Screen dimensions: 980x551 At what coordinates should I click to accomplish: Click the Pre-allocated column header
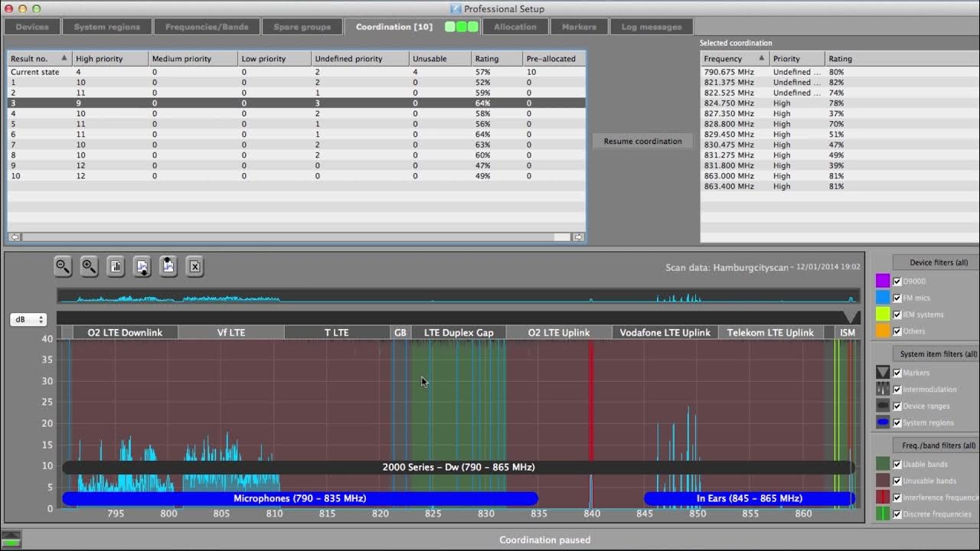pos(554,58)
